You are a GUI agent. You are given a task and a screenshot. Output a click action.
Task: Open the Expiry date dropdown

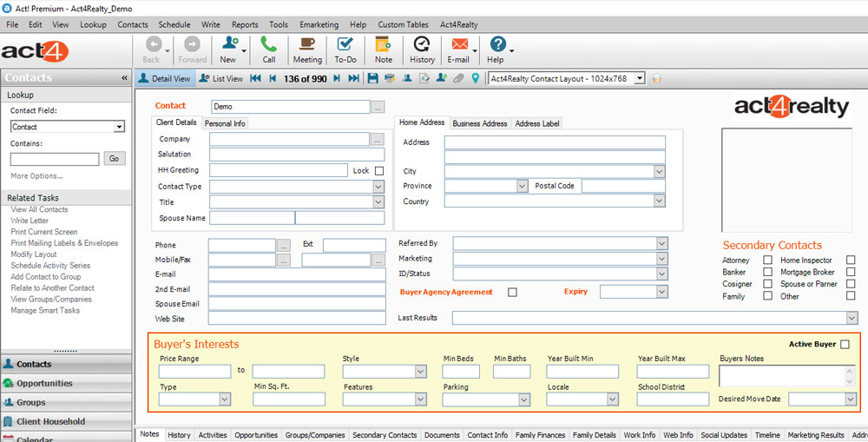tap(662, 292)
